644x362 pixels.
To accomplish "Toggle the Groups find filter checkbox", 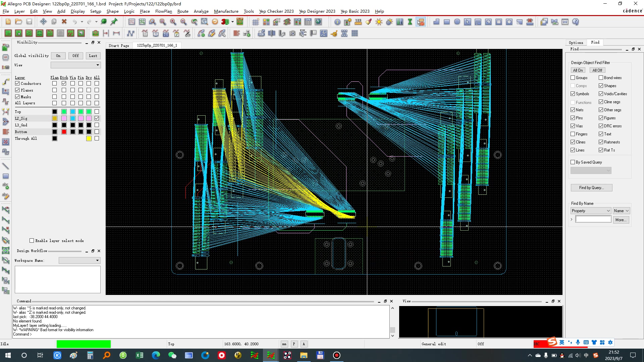I will click(573, 78).
